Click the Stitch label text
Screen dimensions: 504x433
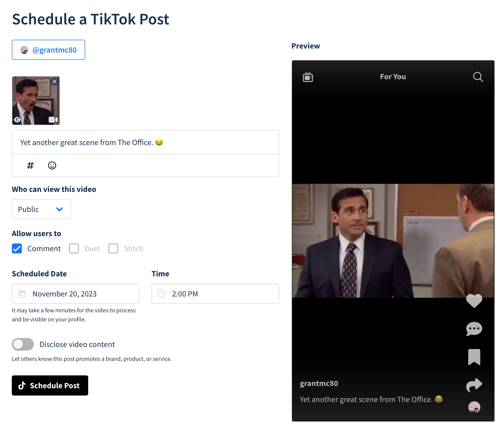tap(133, 248)
